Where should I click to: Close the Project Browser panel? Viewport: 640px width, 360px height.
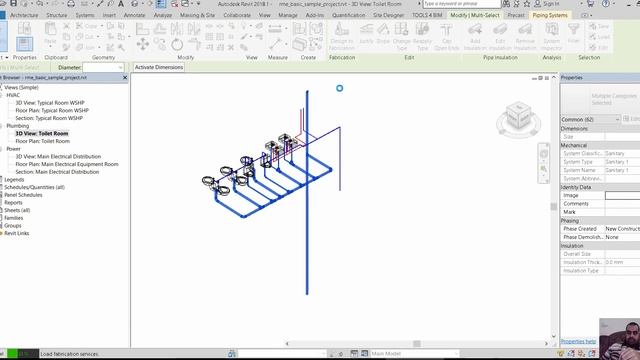click(125, 78)
